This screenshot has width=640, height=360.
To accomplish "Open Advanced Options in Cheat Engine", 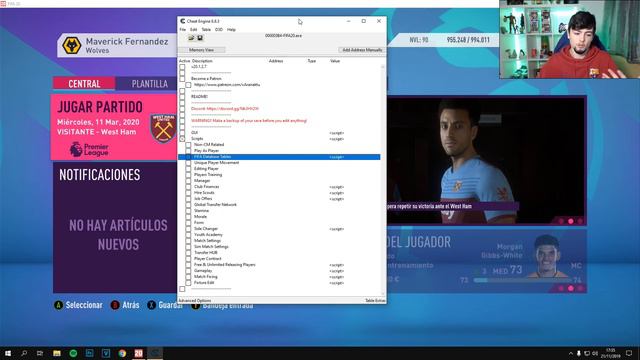I will 195,300.
